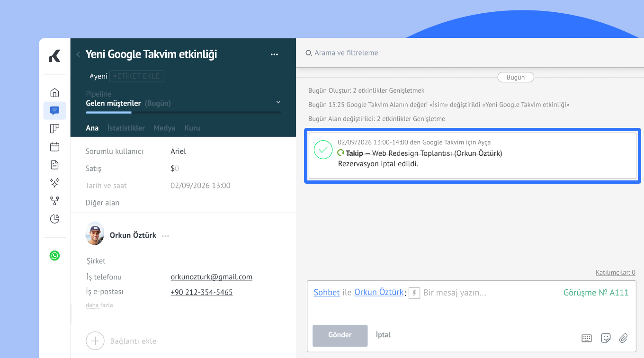Open the Kanban pipeline board icon
Viewport: 644px width, 358px height.
54,129
